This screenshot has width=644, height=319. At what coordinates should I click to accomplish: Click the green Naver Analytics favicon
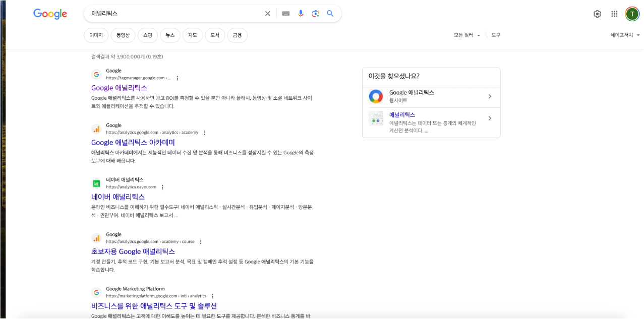[96, 183]
